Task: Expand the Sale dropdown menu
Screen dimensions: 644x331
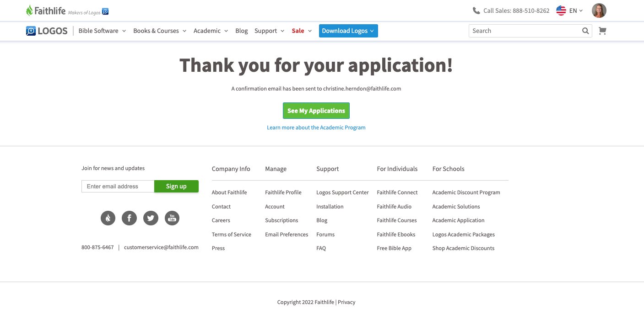Action: point(302,31)
